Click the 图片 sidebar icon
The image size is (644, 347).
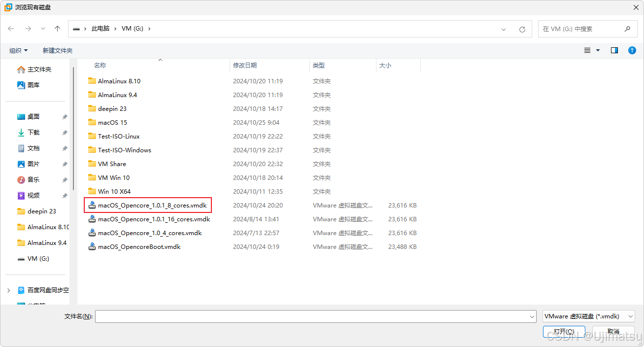coord(21,164)
